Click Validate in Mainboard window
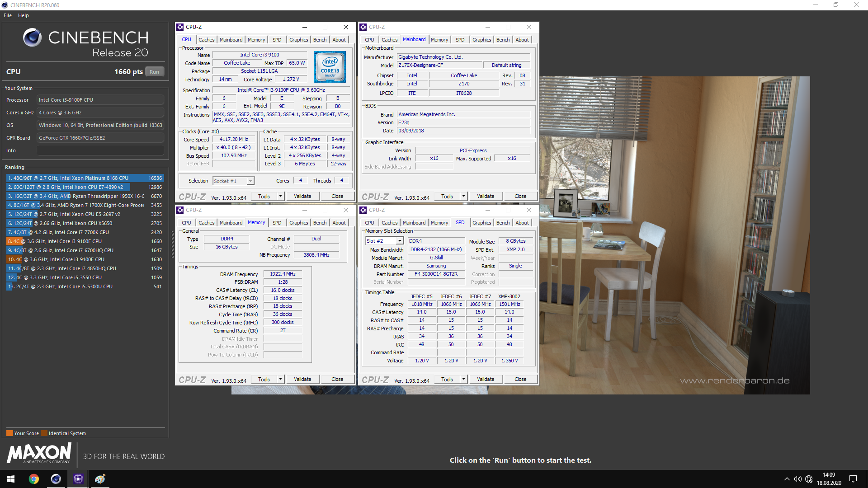 point(486,196)
